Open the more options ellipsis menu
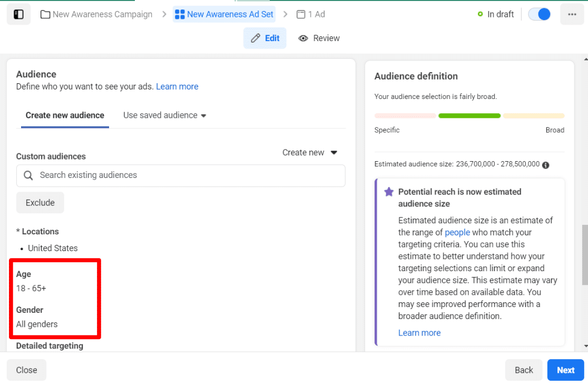 (x=572, y=14)
